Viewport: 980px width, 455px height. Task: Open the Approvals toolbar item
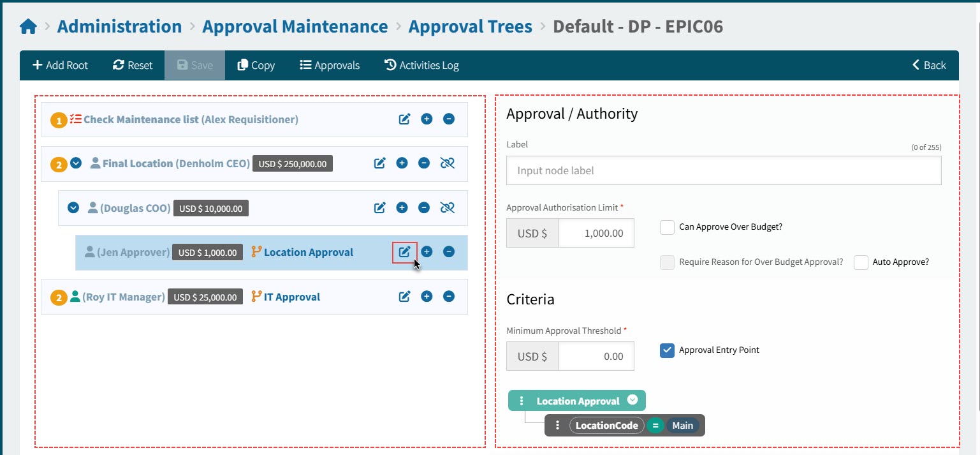pos(330,65)
